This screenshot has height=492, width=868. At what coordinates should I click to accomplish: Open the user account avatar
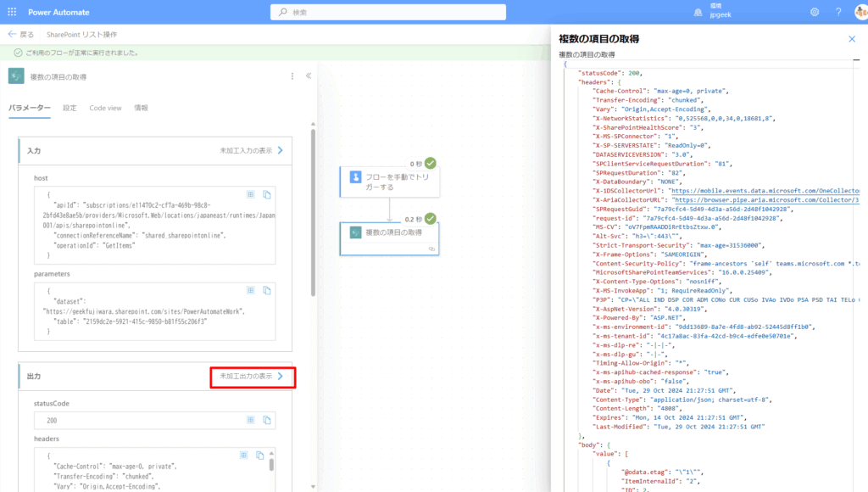click(861, 12)
